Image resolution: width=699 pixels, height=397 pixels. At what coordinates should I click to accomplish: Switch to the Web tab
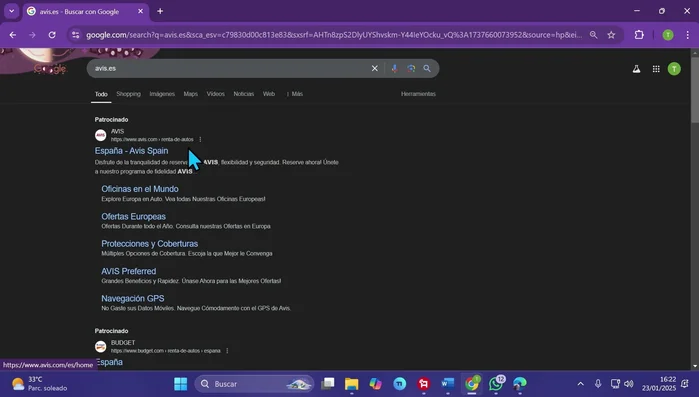[269, 94]
